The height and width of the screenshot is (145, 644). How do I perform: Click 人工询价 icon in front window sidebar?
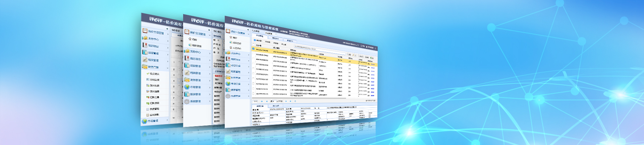(x=231, y=48)
